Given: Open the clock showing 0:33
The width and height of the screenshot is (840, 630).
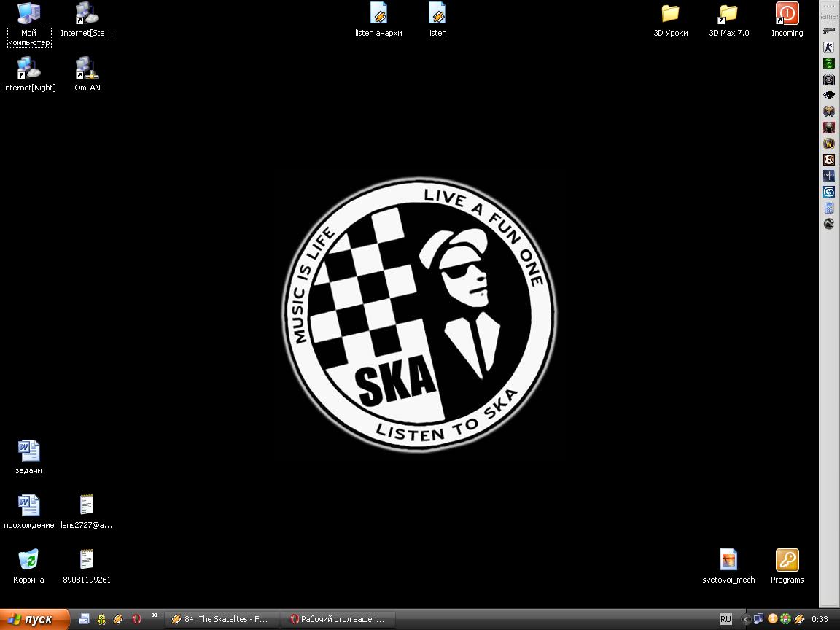Looking at the screenshot, I should (820, 619).
